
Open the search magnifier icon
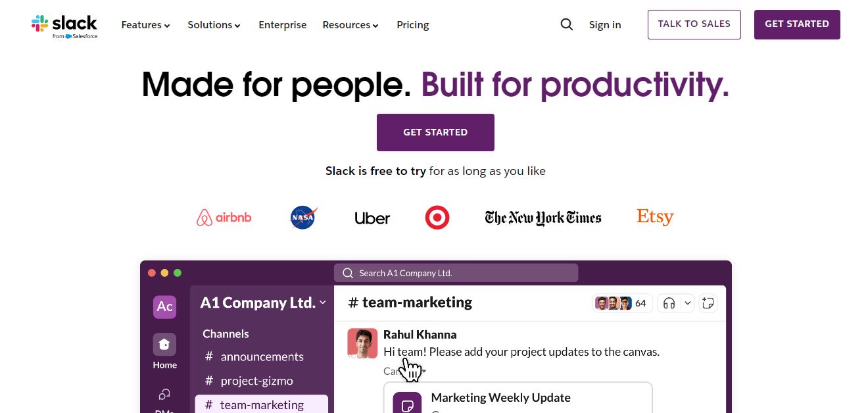(x=567, y=25)
